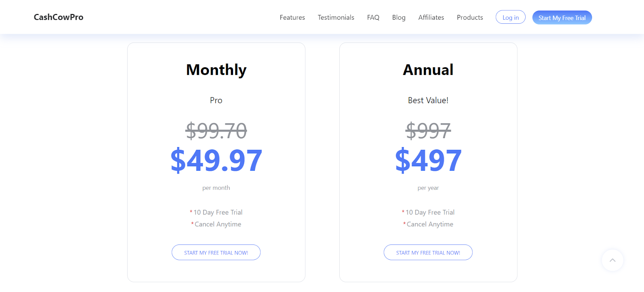The image size is (644, 292).
Task: Go to the Testimonials section
Action: pyautogui.click(x=336, y=18)
